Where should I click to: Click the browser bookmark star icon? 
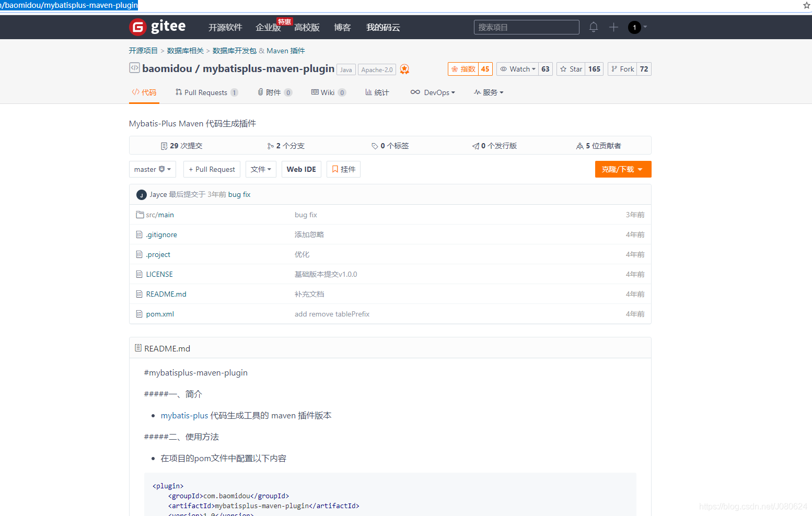(806, 5)
